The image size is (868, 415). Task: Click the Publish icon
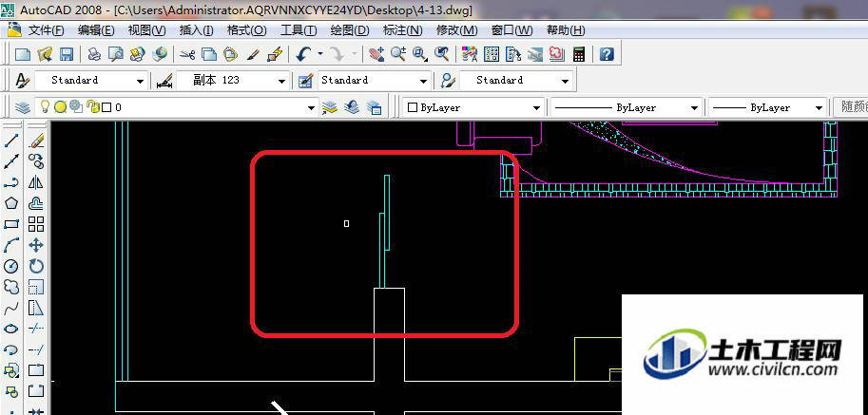137,54
